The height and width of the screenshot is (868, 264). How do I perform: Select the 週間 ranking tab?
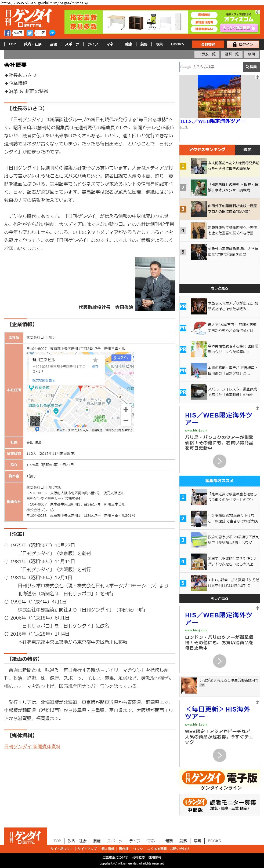coord(247,150)
